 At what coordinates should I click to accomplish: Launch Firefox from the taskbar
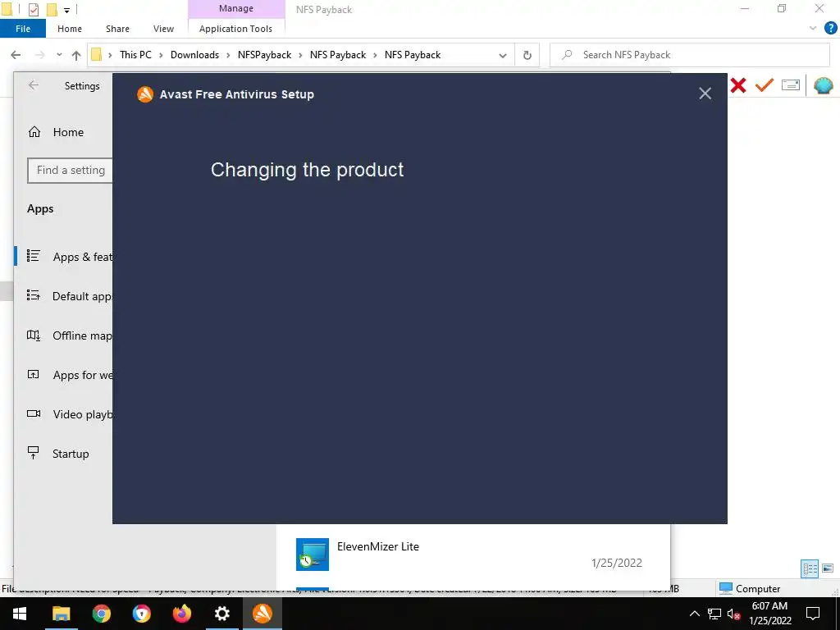click(181, 614)
